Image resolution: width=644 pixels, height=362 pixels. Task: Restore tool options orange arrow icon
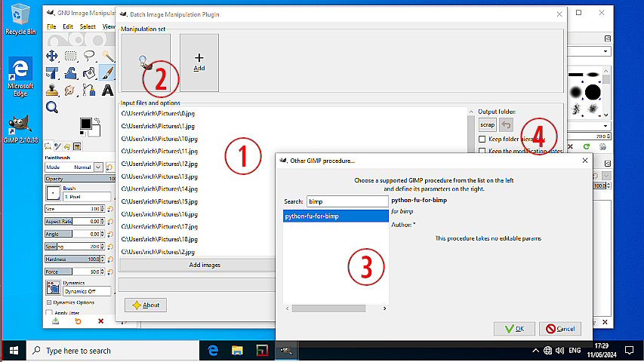[x=78, y=321]
